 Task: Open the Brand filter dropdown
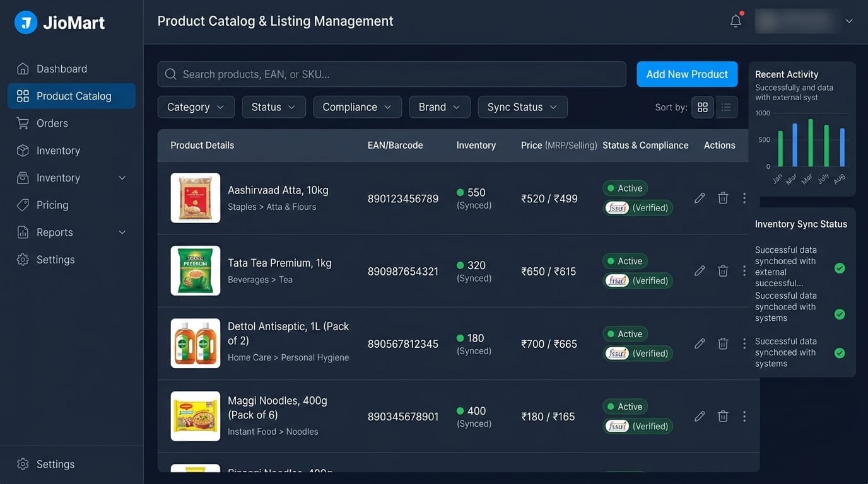coord(440,107)
